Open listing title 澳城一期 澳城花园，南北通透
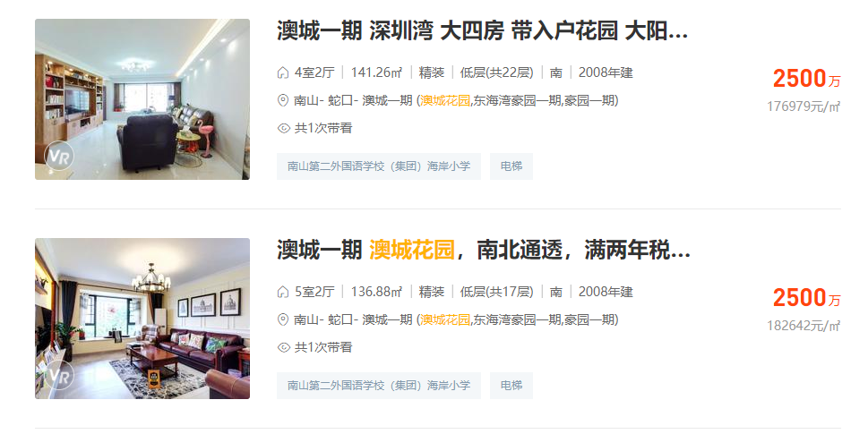The height and width of the screenshot is (434, 868). [484, 250]
